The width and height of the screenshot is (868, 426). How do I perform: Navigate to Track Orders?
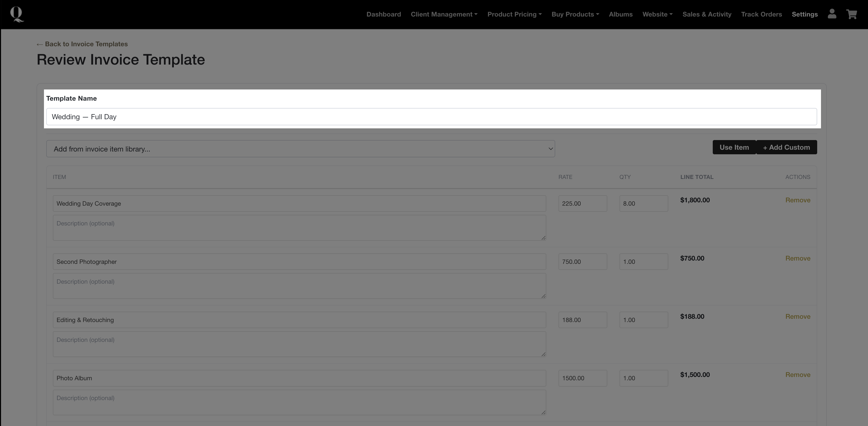tap(761, 14)
